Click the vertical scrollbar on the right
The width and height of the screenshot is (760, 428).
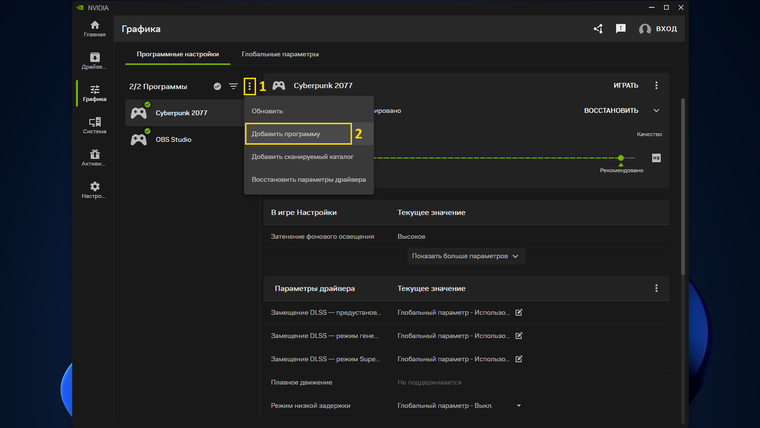[683, 187]
